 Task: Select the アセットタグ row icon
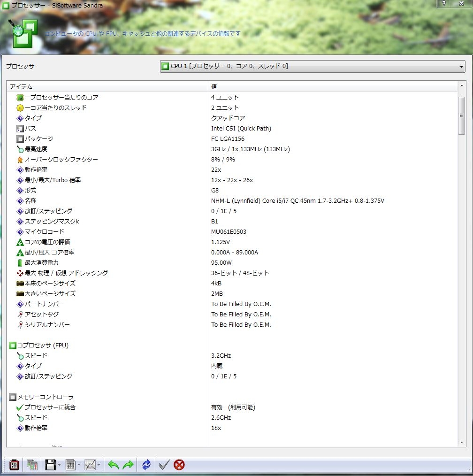click(x=20, y=314)
